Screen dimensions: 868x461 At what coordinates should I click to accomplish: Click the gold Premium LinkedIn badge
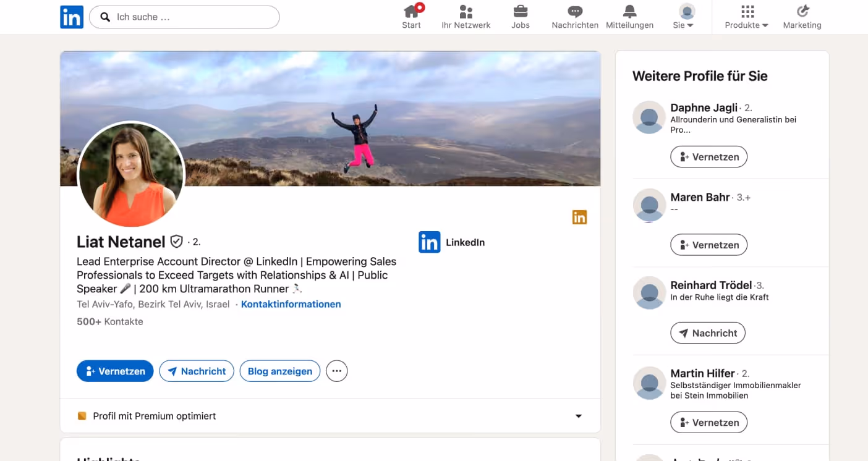pos(579,217)
